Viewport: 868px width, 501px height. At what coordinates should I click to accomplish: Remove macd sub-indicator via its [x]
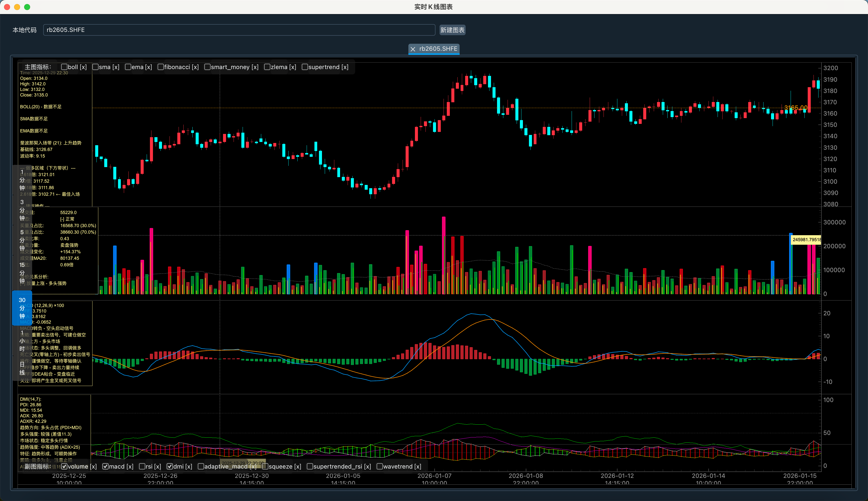click(130, 466)
